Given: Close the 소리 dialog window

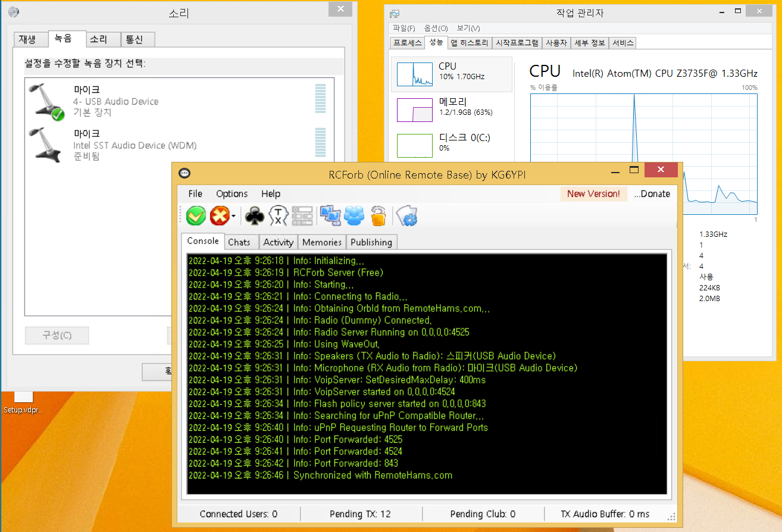Looking at the screenshot, I should point(340,9).
